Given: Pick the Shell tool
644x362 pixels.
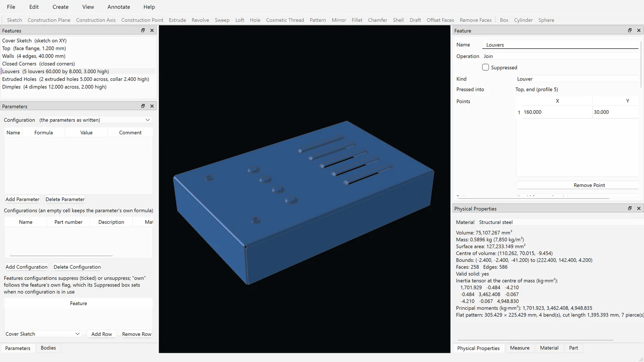Looking at the screenshot, I should pos(398,20).
